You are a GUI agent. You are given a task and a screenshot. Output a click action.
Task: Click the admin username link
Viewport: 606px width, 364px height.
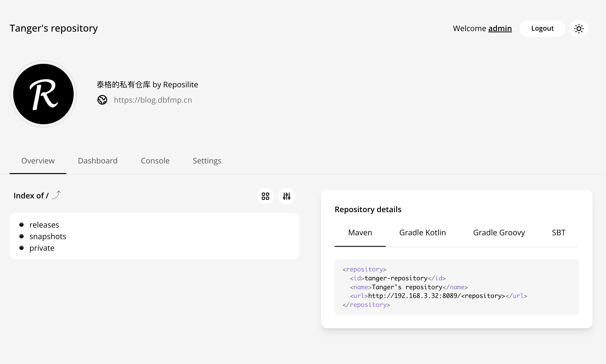pyautogui.click(x=500, y=28)
